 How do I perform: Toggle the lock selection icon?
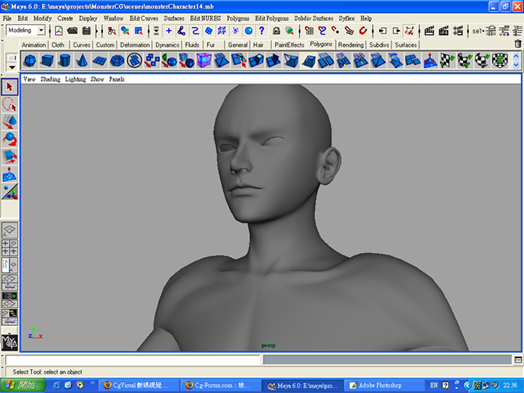coord(276,31)
